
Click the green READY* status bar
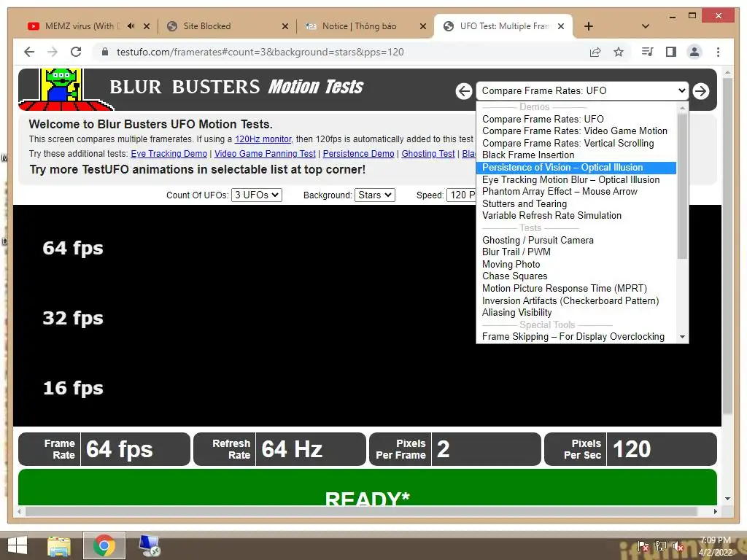point(368,487)
